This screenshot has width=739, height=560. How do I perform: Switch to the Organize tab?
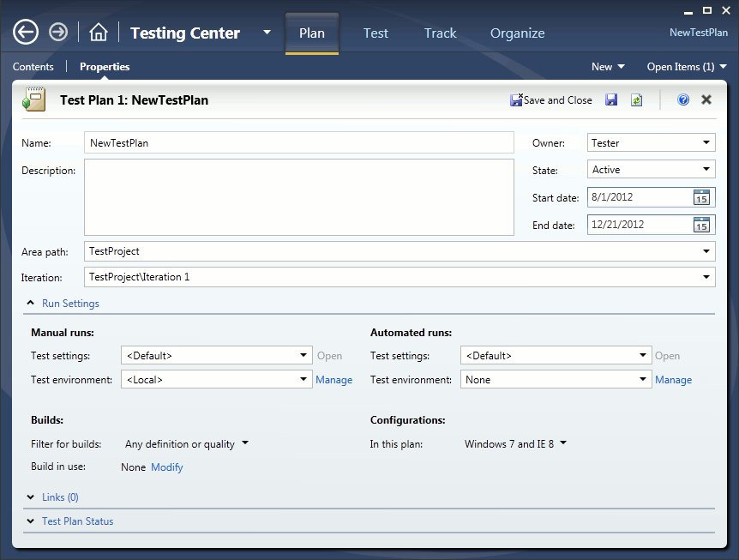[x=517, y=33]
